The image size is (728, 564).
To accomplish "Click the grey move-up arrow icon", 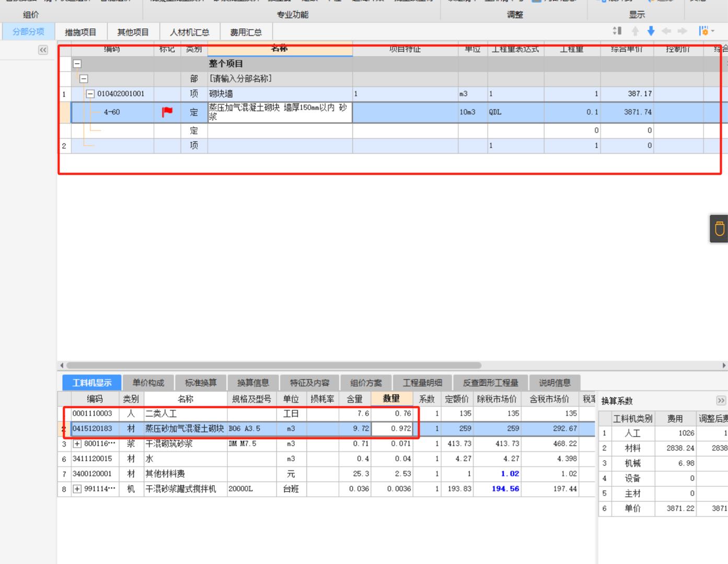I will (635, 31).
